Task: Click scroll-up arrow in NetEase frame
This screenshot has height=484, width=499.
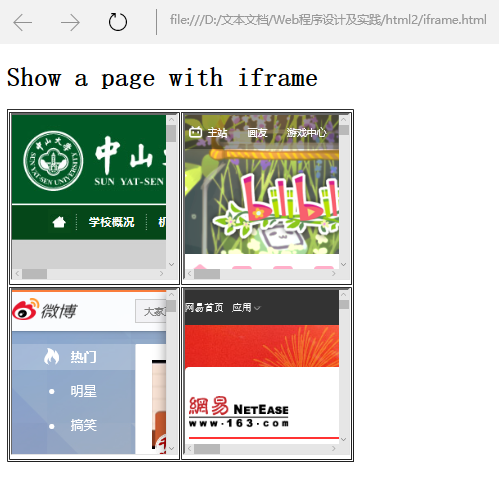Action: pos(344,294)
